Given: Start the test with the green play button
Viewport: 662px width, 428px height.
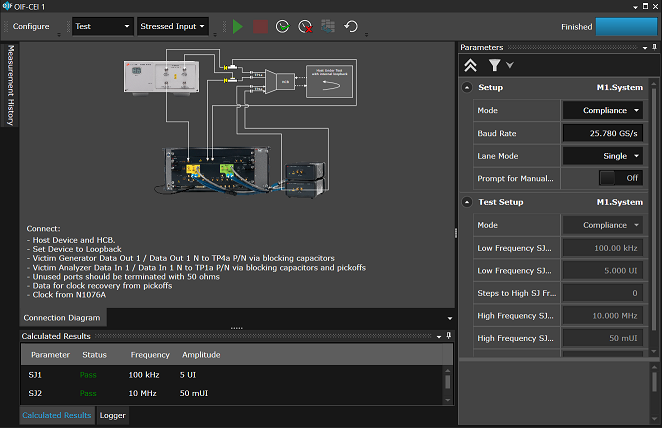Looking at the screenshot, I should [x=237, y=26].
